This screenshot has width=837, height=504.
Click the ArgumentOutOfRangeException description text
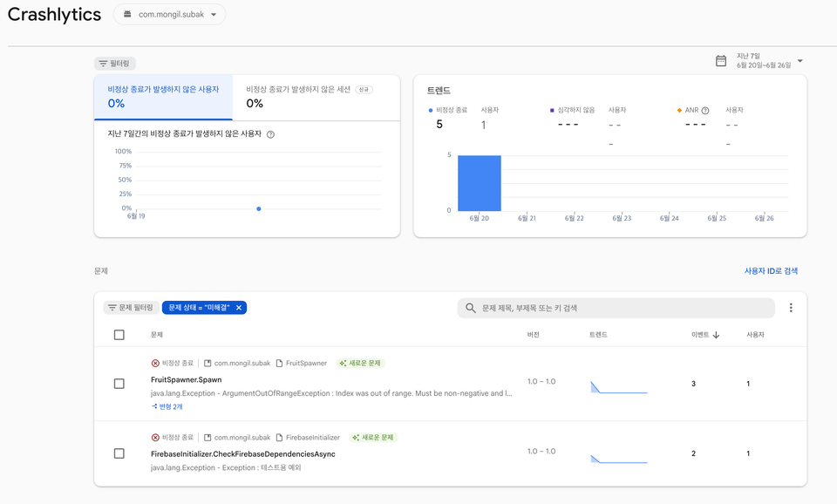coord(331,393)
